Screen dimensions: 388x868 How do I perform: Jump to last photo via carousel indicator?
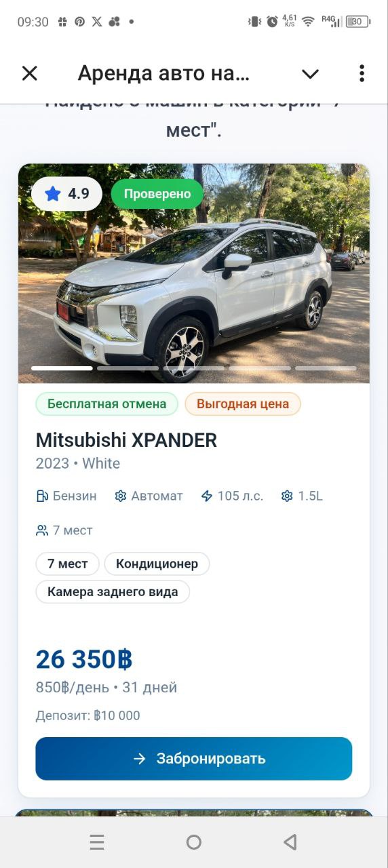pos(326,368)
